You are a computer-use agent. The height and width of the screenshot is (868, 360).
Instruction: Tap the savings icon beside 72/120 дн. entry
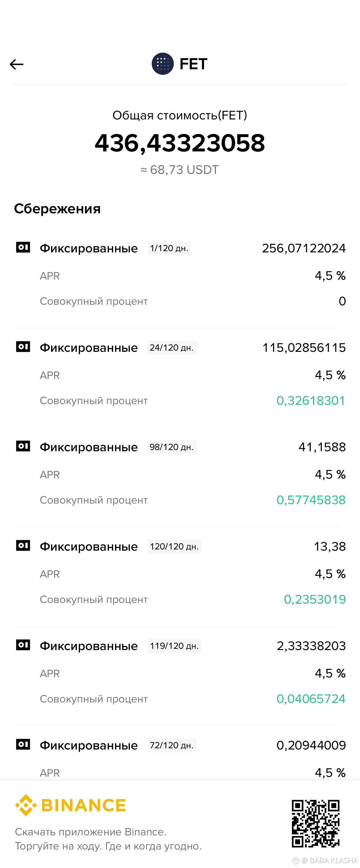coord(23,744)
